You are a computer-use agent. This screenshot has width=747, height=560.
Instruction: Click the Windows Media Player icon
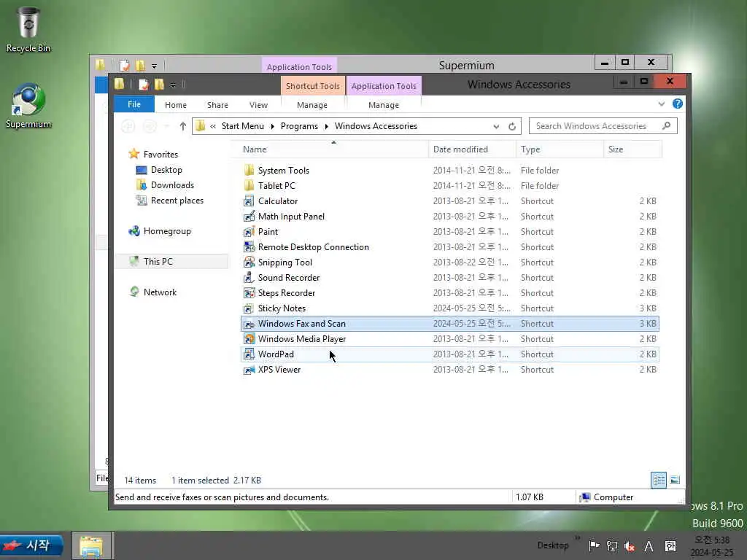(249, 338)
